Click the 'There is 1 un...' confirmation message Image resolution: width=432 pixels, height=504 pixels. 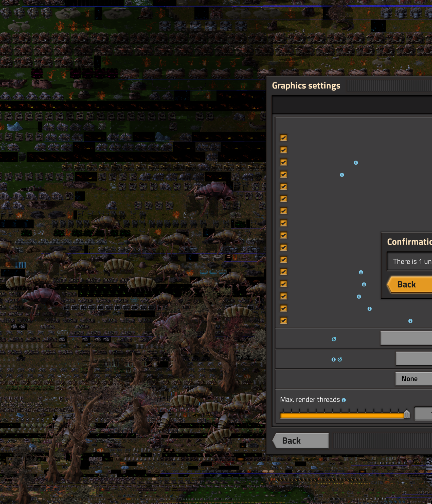click(x=412, y=262)
